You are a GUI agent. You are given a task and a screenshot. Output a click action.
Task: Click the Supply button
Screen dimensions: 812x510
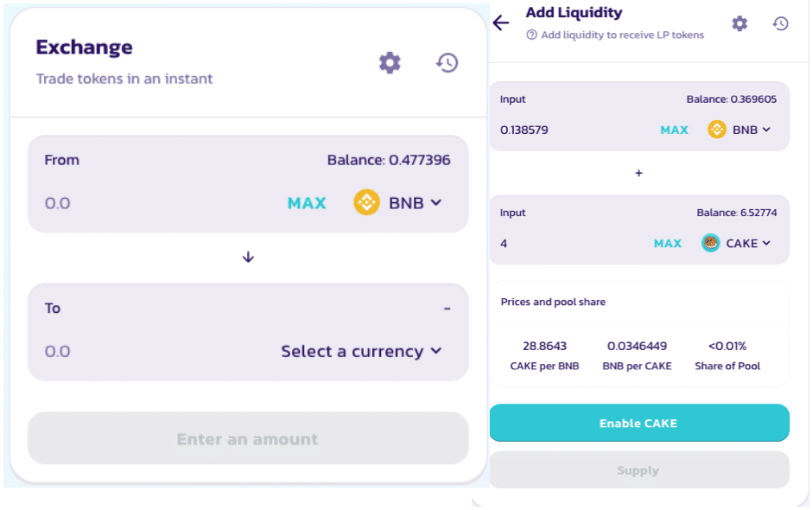pos(639,470)
